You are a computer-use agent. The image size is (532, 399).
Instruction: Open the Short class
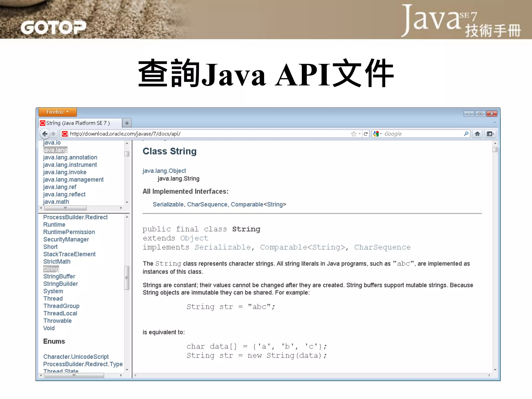tap(50, 247)
